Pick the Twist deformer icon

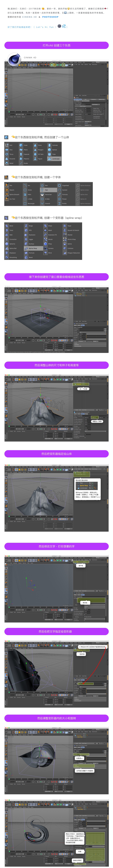7,230
